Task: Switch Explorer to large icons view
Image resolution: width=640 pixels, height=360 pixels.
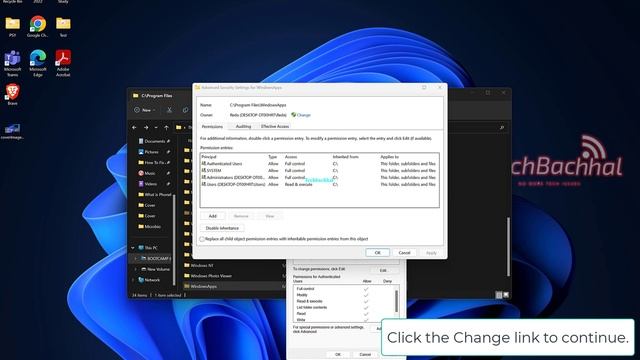Action: point(506,295)
